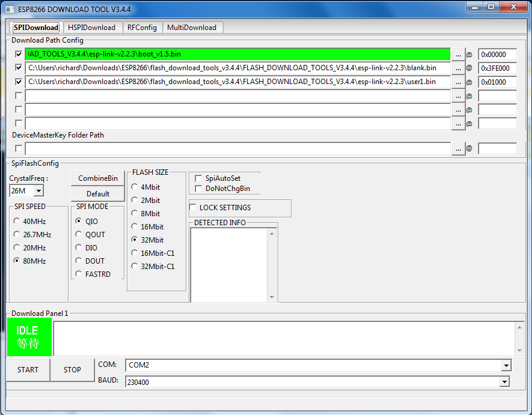Browse for file in boot_v1.5.bin row
532x415 pixels.
point(458,55)
